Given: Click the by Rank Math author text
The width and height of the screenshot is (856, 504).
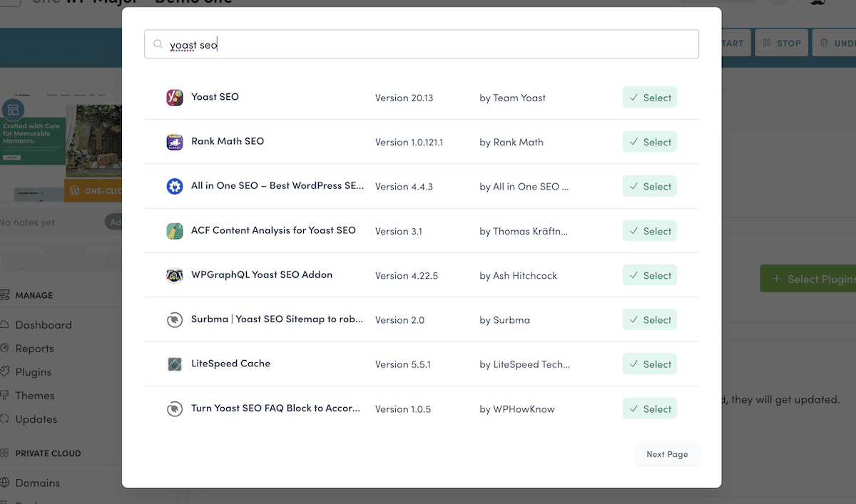Looking at the screenshot, I should [x=511, y=142].
